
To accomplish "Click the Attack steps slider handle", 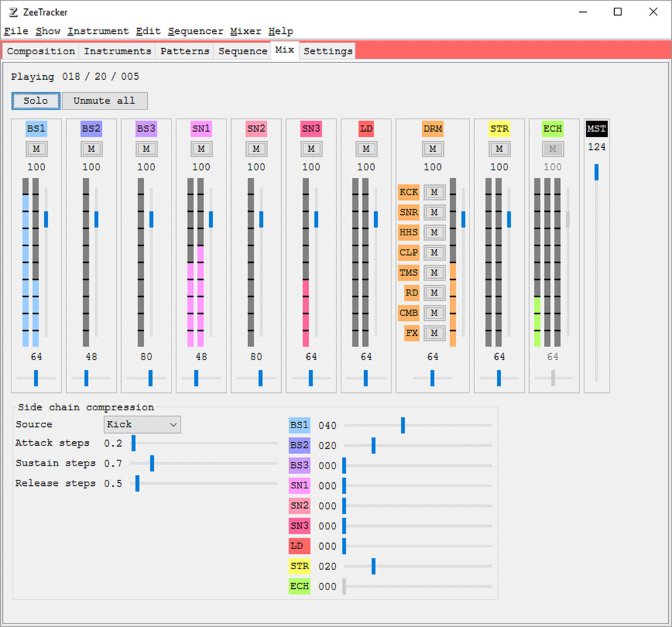I will 133,443.
